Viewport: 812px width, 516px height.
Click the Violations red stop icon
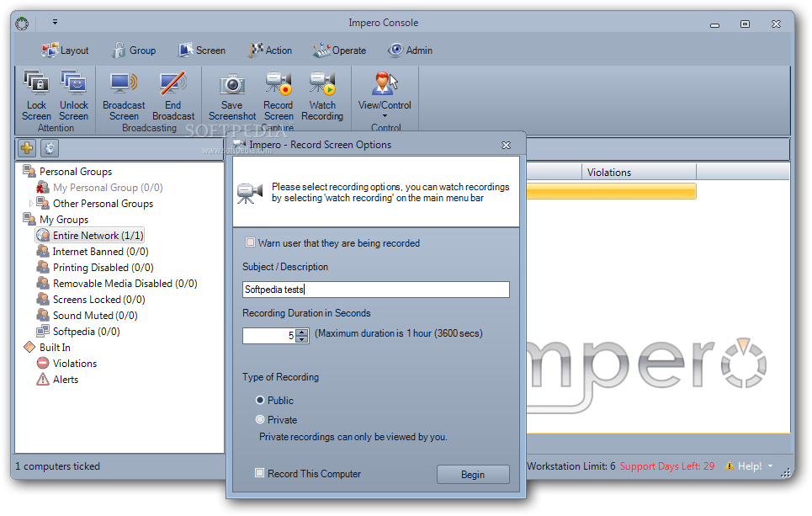43,363
